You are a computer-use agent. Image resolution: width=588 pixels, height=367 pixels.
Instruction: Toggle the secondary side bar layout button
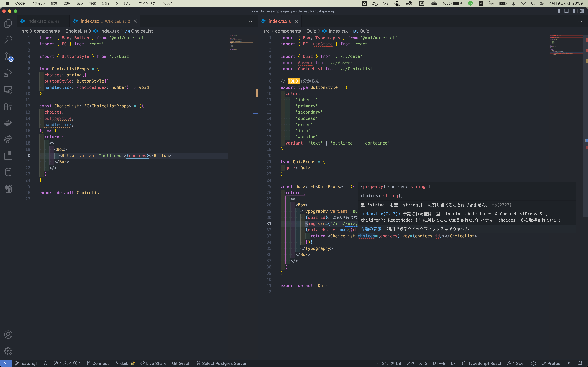(x=573, y=11)
